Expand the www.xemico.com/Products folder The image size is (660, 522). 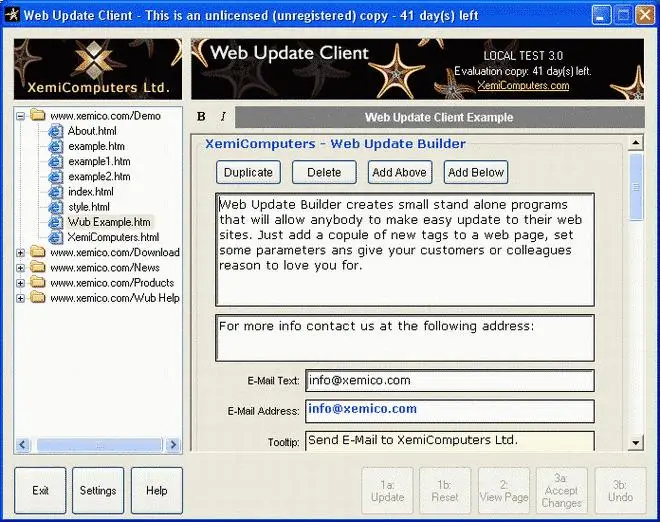point(20,283)
